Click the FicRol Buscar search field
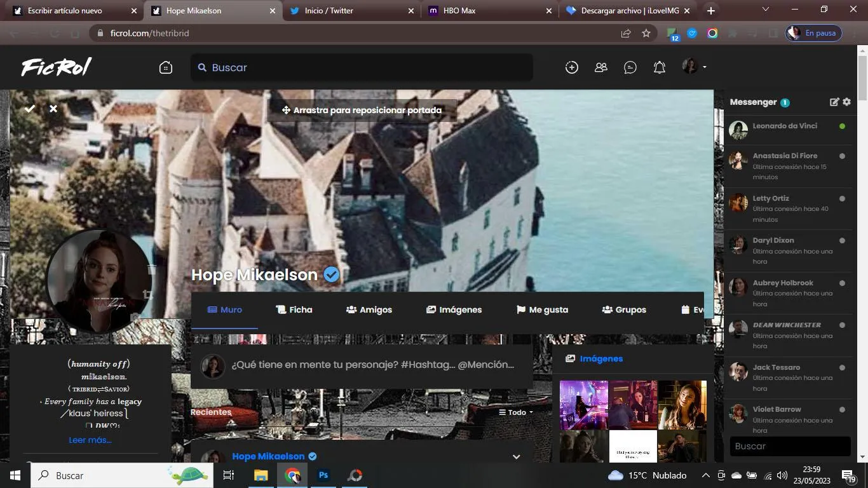 (362, 67)
